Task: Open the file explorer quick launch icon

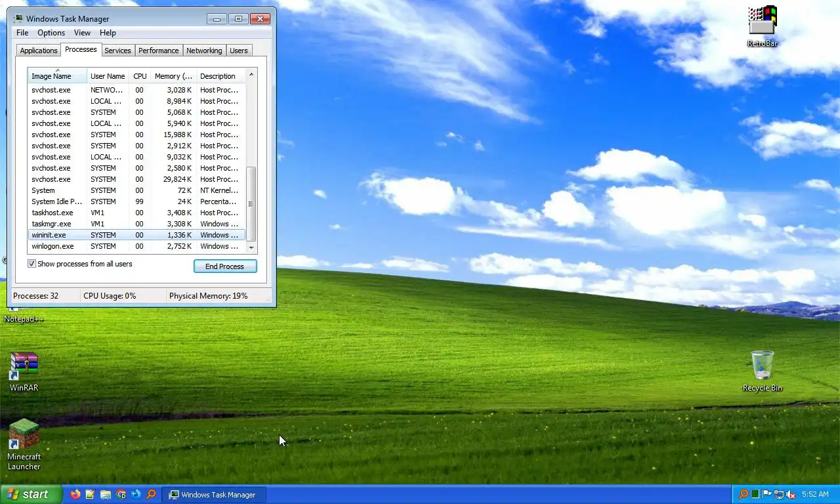Action: [x=106, y=494]
